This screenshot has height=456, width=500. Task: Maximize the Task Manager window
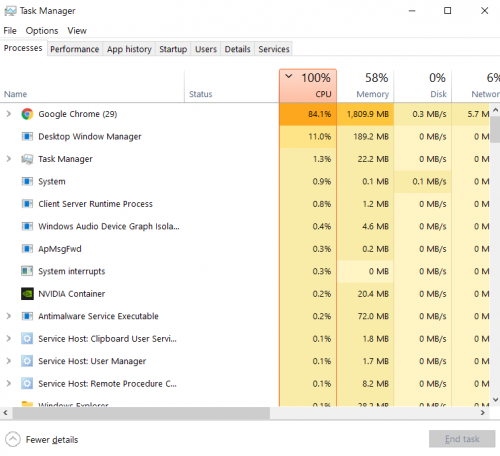pos(448,11)
